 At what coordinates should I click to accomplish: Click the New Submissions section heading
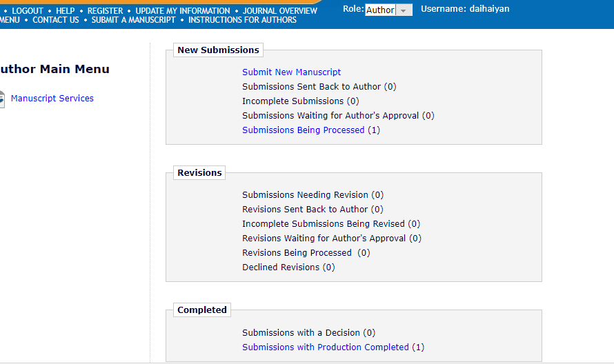click(x=218, y=50)
